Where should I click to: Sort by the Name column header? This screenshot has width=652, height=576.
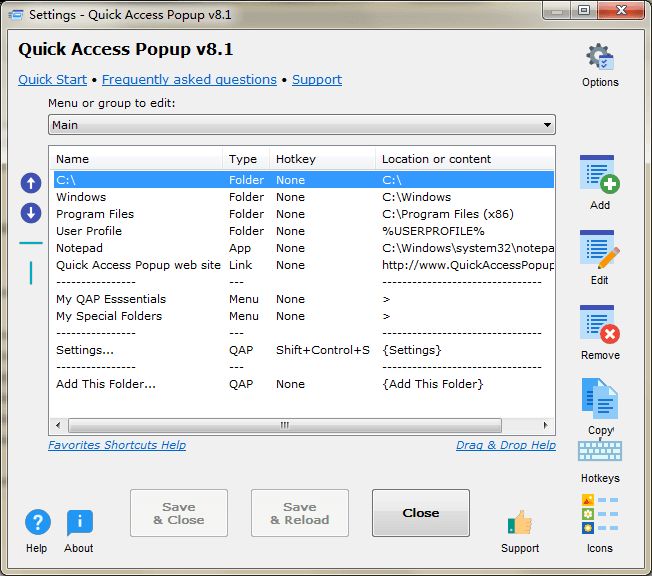[136, 159]
